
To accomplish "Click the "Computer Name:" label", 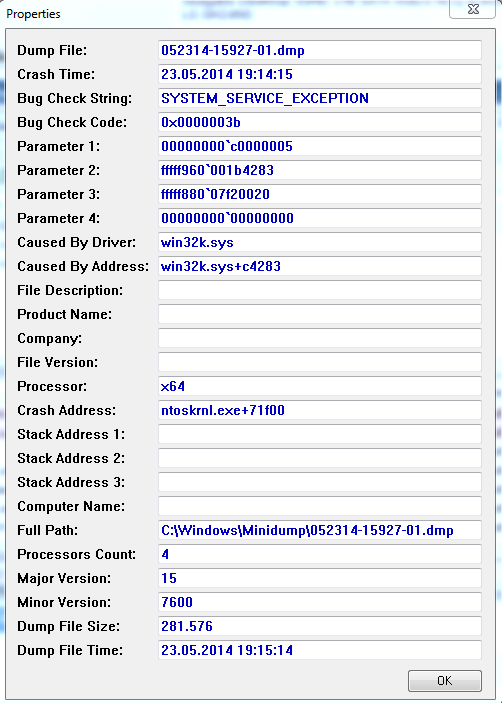I will 71,506.
